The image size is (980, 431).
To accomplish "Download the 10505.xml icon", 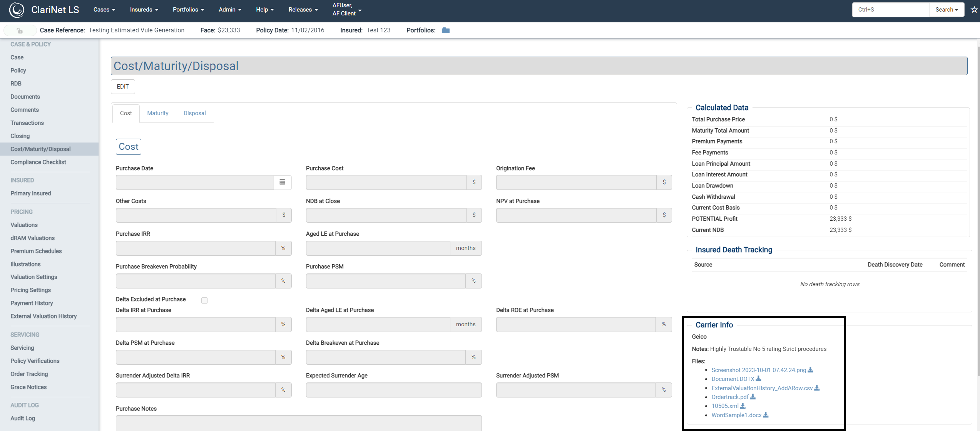I will pos(743,406).
